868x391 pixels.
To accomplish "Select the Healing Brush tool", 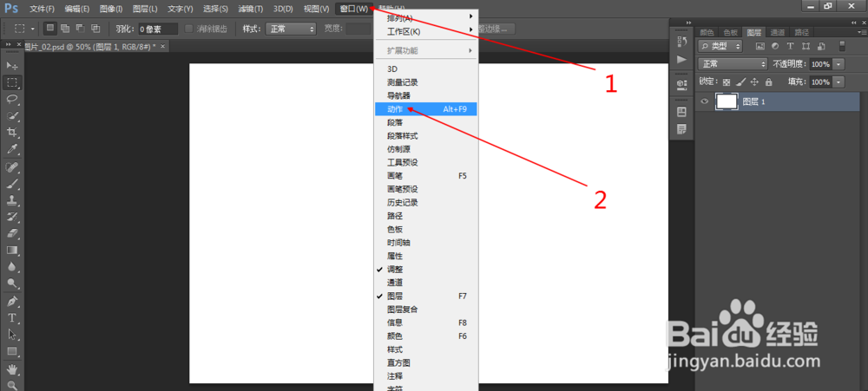I will [x=11, y=166].
